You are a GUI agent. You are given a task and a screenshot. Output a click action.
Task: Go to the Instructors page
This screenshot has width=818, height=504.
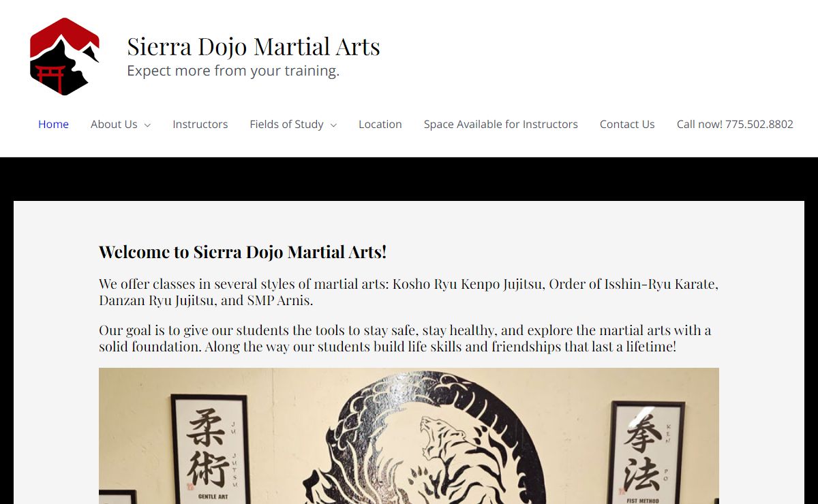click(200, 124)
